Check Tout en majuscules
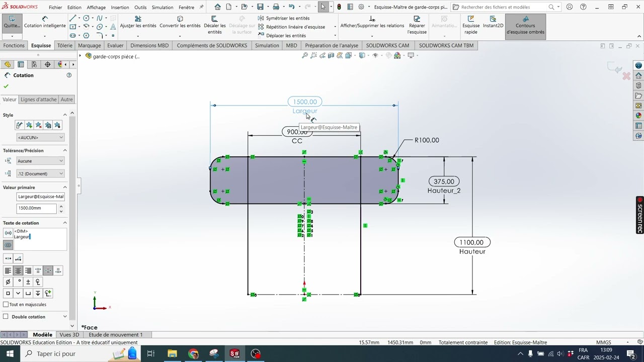Viewport: 644px width, 362px height. [x=6, y=305]
